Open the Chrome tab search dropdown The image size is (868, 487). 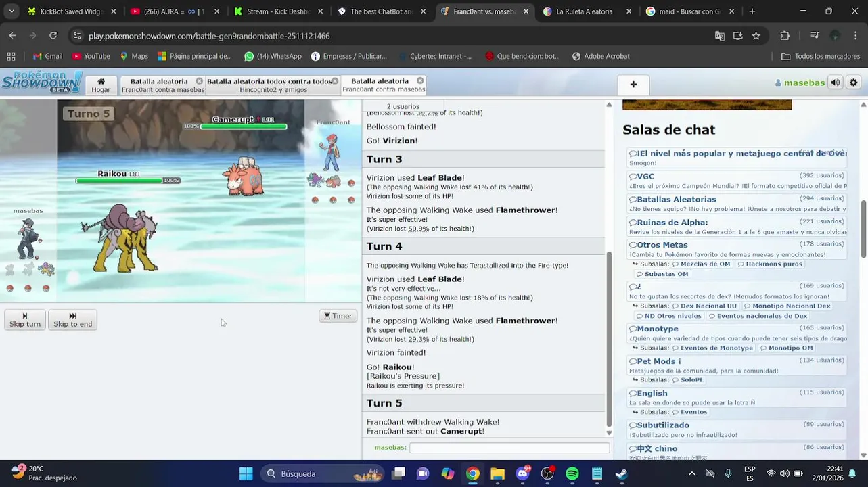click(x=11, y=11)
